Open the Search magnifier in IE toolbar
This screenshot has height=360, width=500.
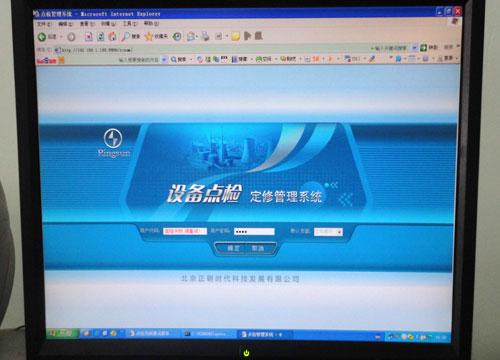point(125,36)
